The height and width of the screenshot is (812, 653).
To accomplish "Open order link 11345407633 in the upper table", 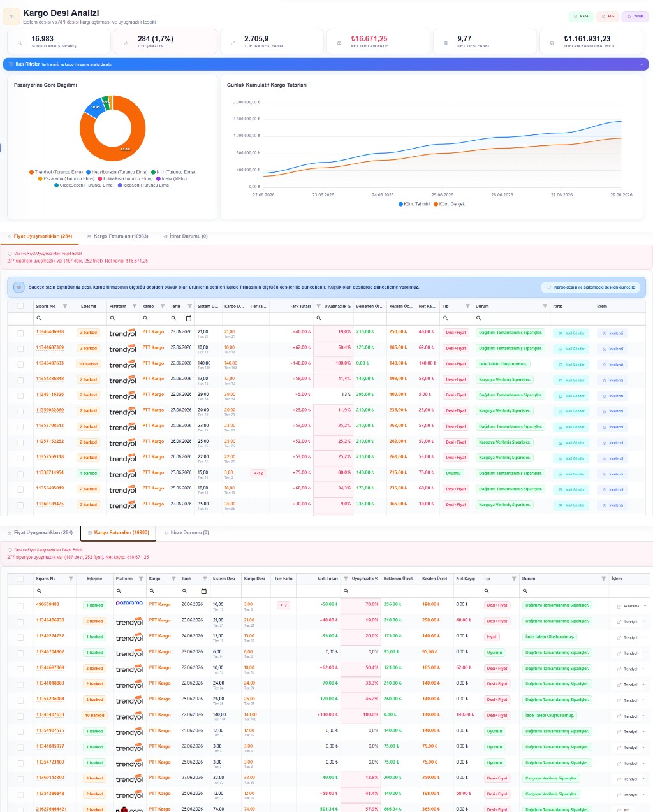I will 50,363.
